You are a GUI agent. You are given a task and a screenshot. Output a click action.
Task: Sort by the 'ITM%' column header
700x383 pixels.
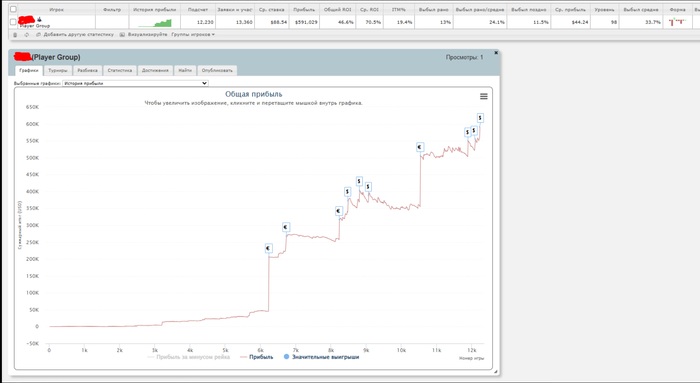point(399,9)
